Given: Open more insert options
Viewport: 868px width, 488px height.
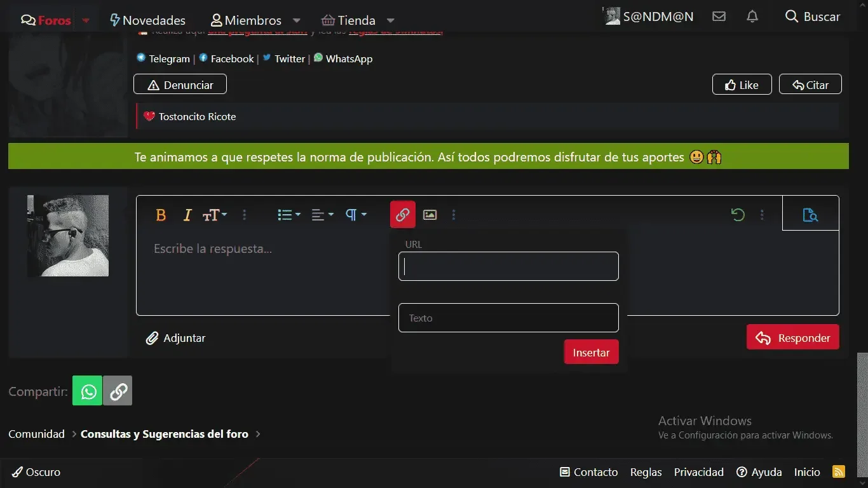Looking at the screenshot, I should [x=453, y=215].
